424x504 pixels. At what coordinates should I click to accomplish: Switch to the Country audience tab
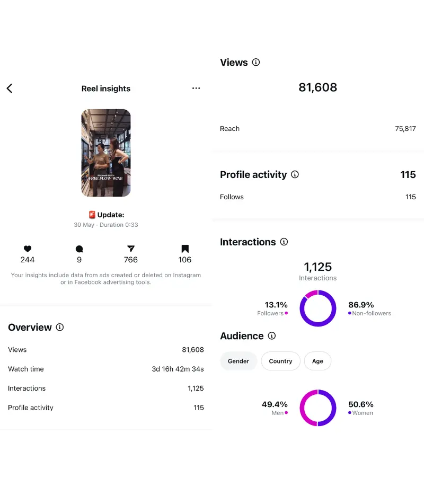pos(280,361)
